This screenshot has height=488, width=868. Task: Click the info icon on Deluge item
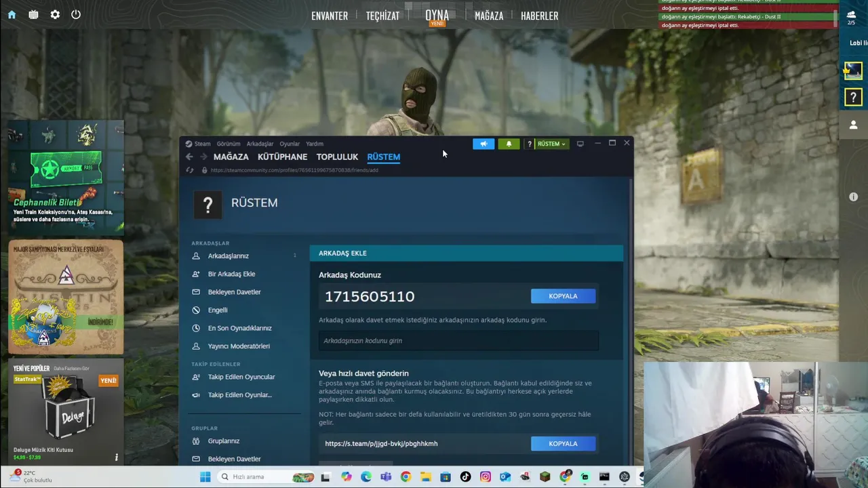[116, 457]
